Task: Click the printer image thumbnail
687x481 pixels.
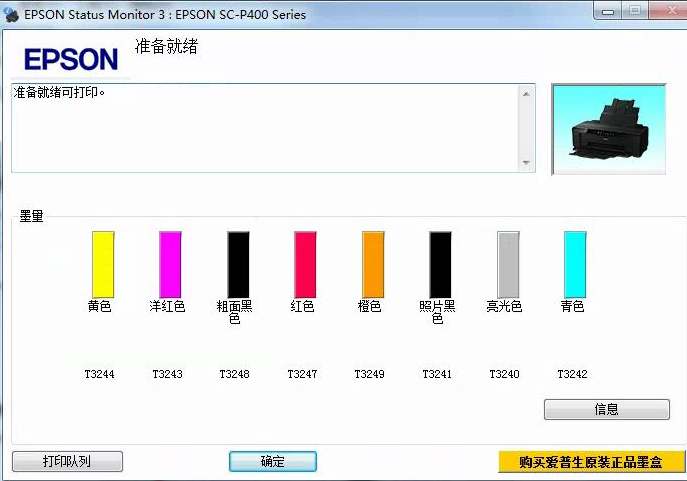Action: tap(608, 129)
